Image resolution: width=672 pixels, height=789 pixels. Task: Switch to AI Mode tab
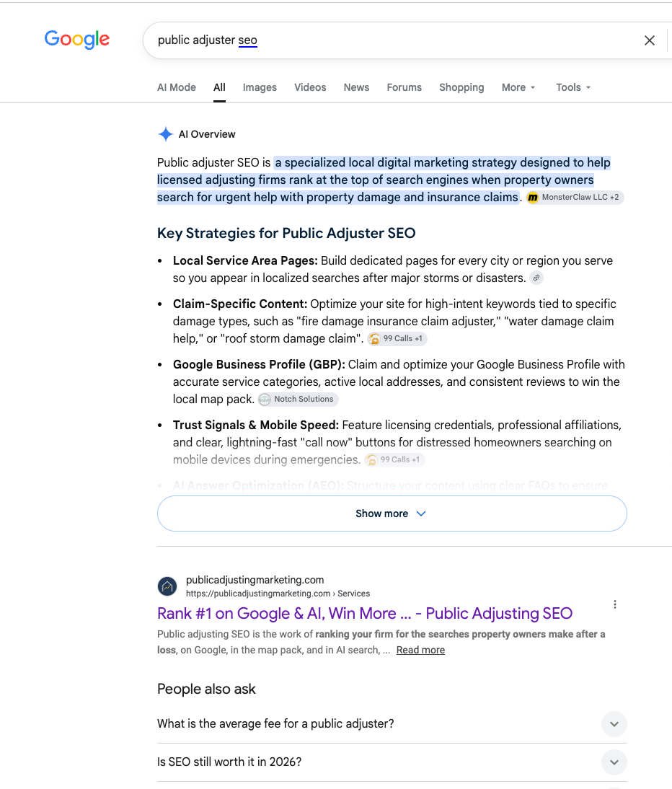[177, 87]
